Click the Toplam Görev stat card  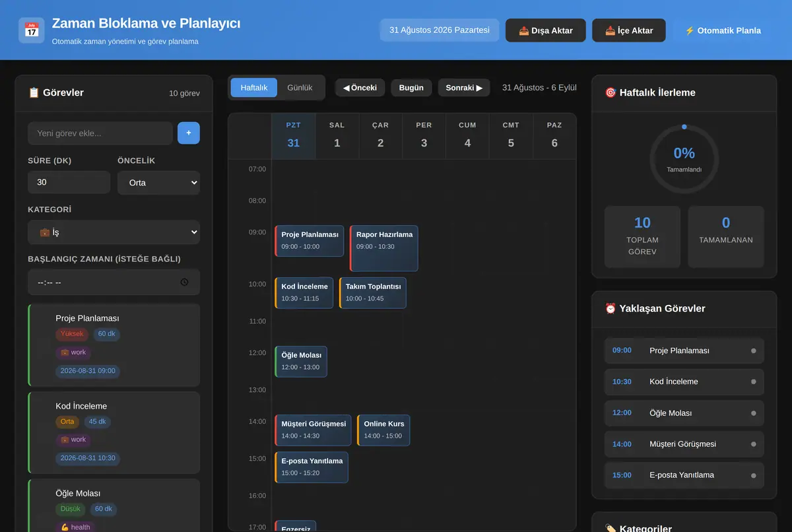click(642, 237)
